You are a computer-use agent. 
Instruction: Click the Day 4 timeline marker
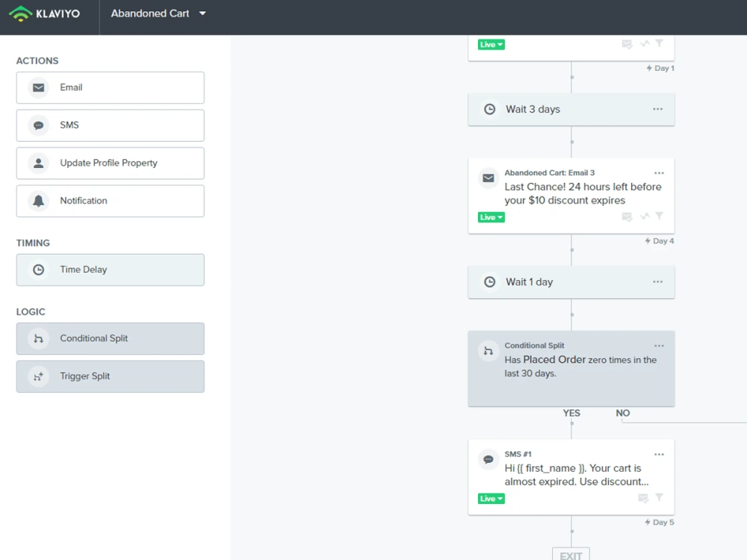660,240
